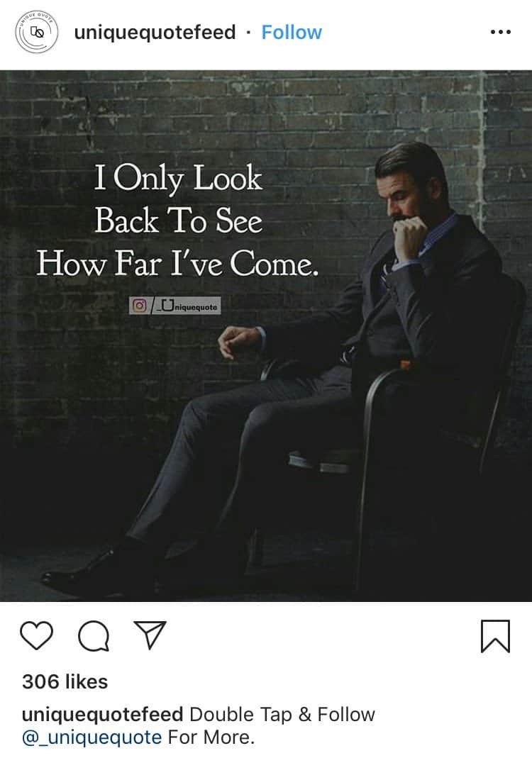The width and height of the screenshot is (532, 758).
Task: Share the post using the paper plane icon
Action: click(150, 634)
